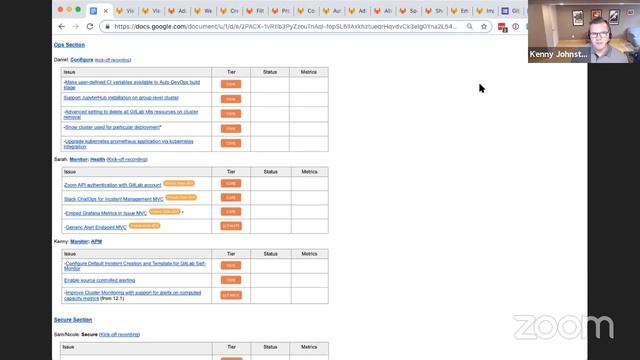Switch to the GitLab tab labeled 'Co'
This screenshot has width=640, height=360.
pyautogui.click(x=307, y=11)
